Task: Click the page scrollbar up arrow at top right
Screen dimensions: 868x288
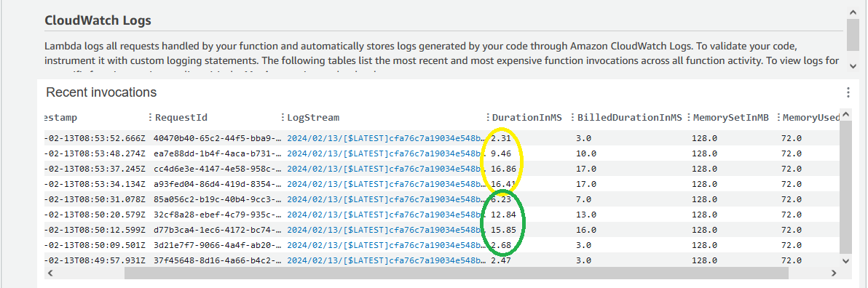Action: pos(853,12)
